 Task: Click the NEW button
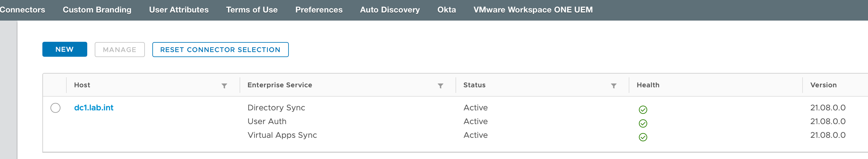pos(65,50)
